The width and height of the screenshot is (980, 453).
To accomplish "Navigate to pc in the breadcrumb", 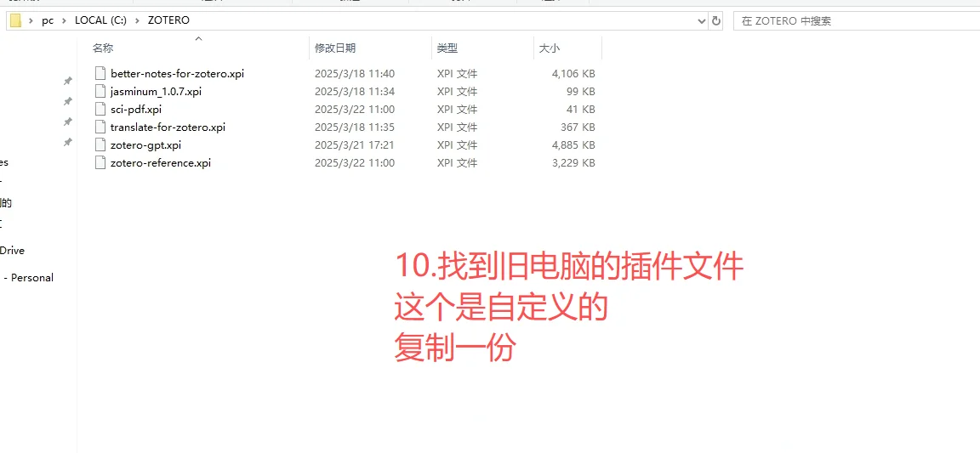I will [48, 20].
